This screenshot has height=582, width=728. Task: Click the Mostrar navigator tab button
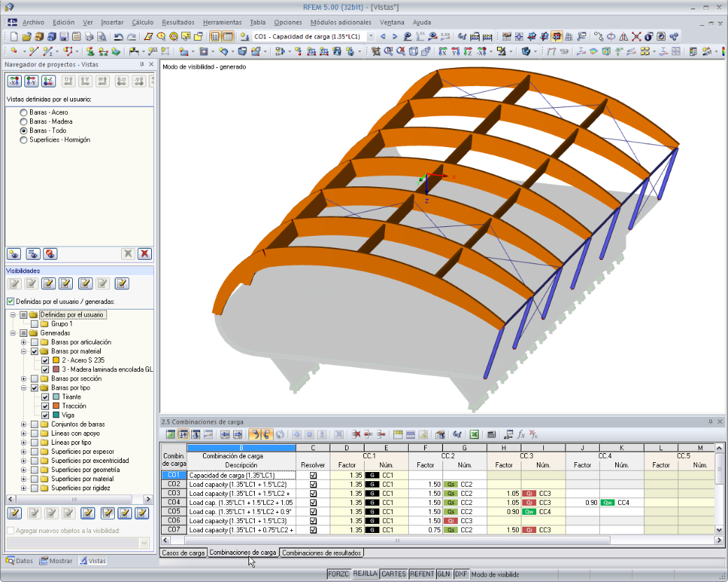56,560
